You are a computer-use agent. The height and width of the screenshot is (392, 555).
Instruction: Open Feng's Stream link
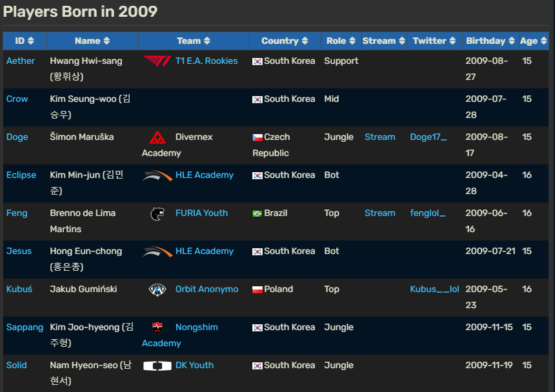click(380, 213)
